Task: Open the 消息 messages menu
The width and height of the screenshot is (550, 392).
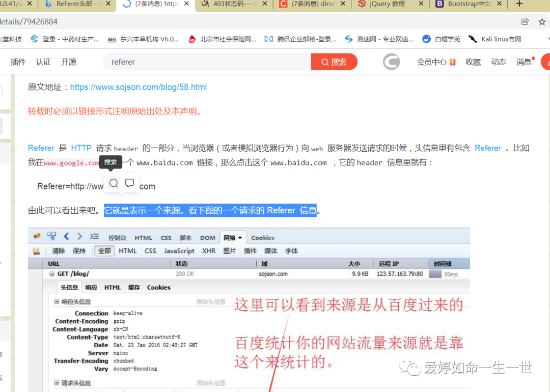Action: coord(524,62)
